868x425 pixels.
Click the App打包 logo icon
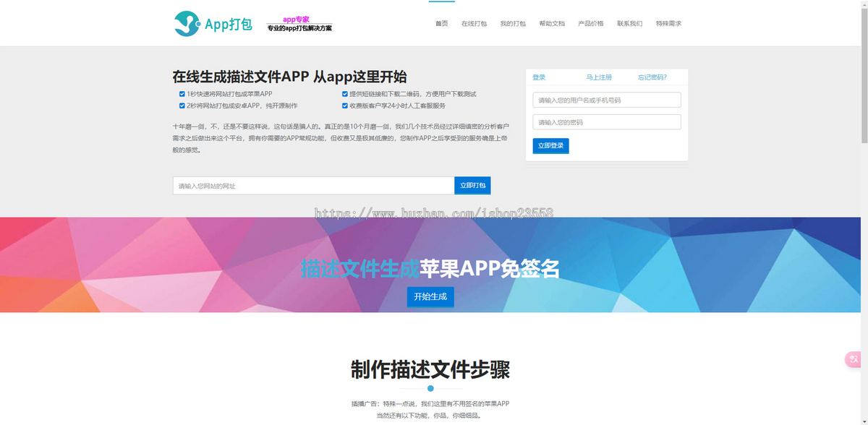pyautogui.click(x=187, y=24)
